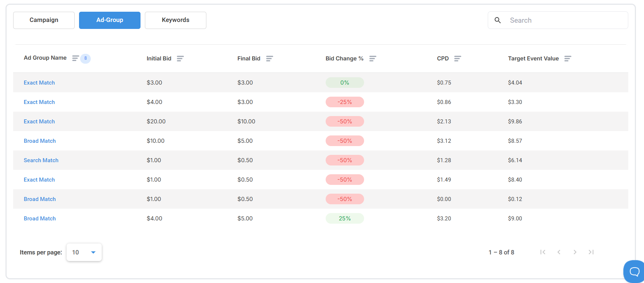Click the $3.12 CPD value

pos(444,141)
